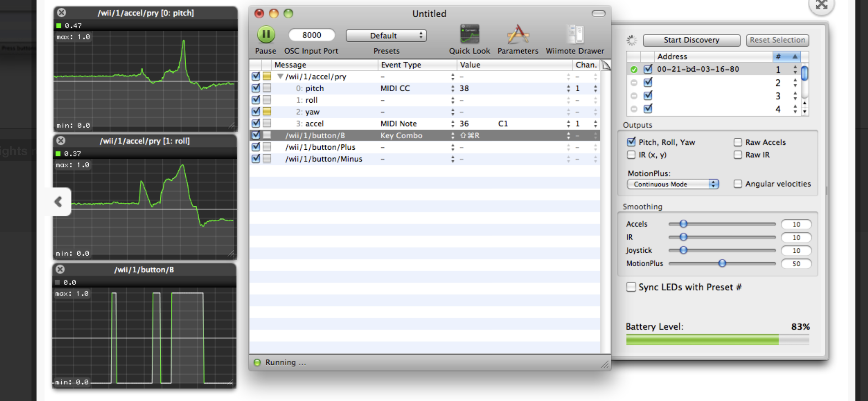868x401 pixels.
Task: Enable the Raw Accels output checkbox
Action: pyautogui.click(x=738, y=142)
